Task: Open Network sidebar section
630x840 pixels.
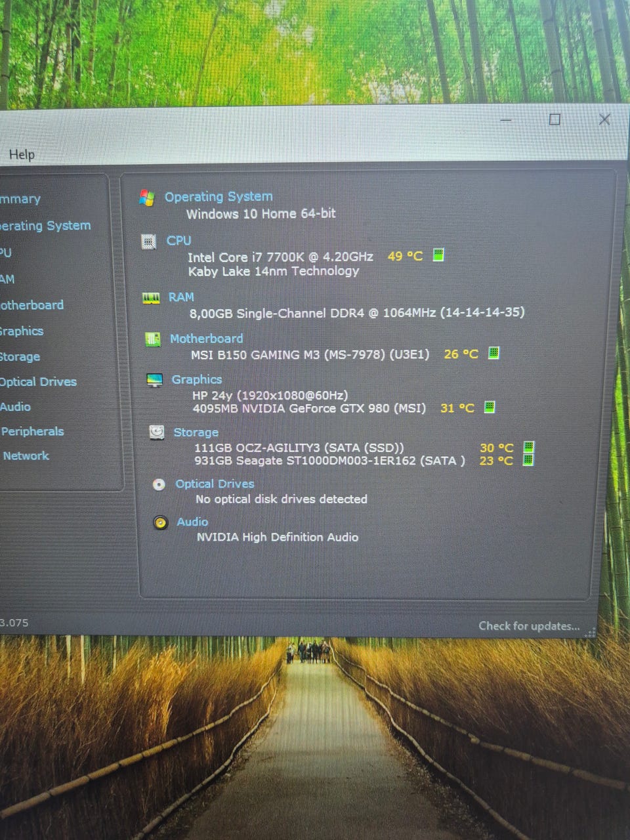Action: [x=26, y=456]
